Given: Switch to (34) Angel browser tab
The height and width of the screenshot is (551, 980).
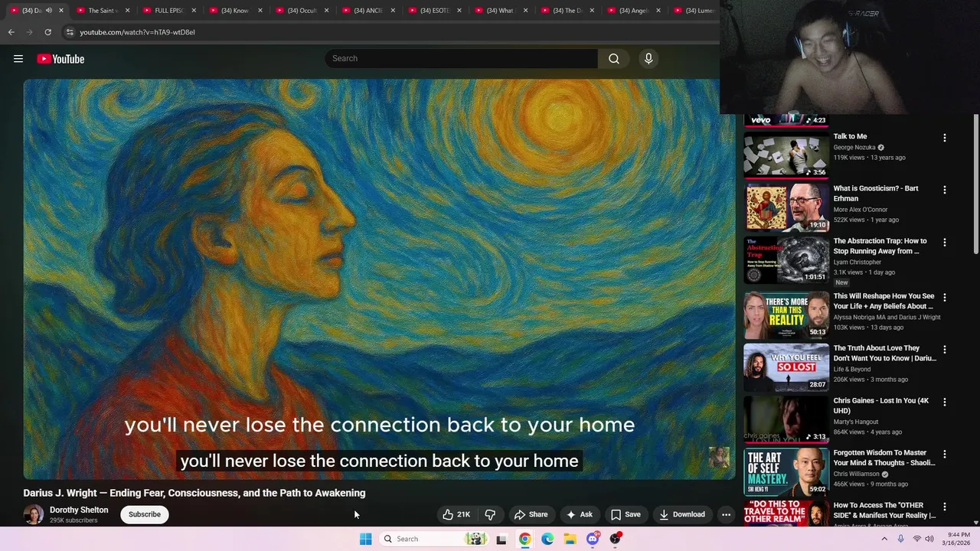Looking at the screenshot, I should coord(633,11).
